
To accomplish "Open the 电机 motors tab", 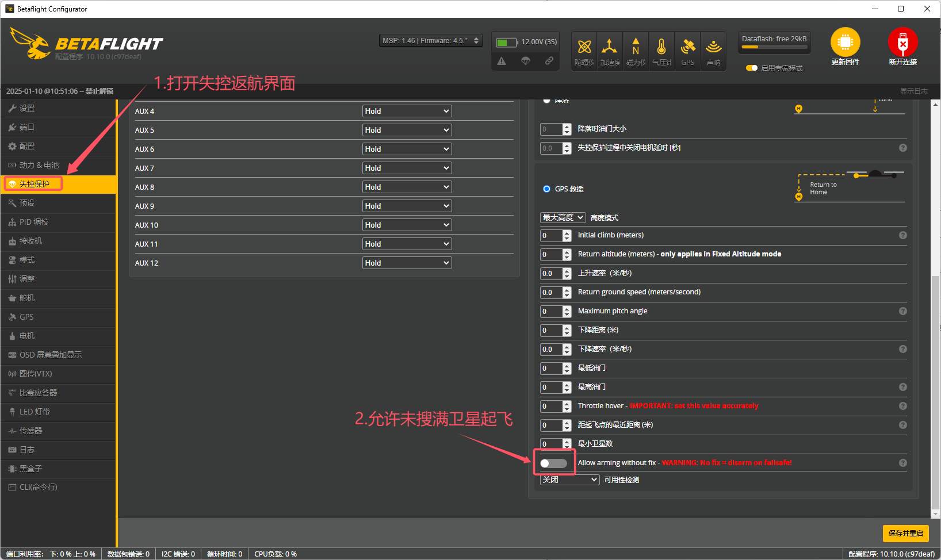I will pyautogui.click(x=58, y=336).
